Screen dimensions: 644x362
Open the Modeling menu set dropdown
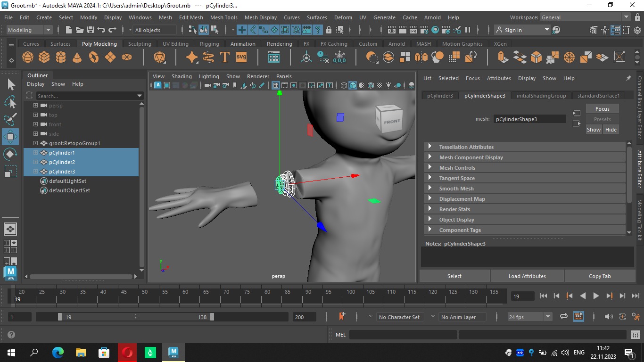(x=29, y=30)
